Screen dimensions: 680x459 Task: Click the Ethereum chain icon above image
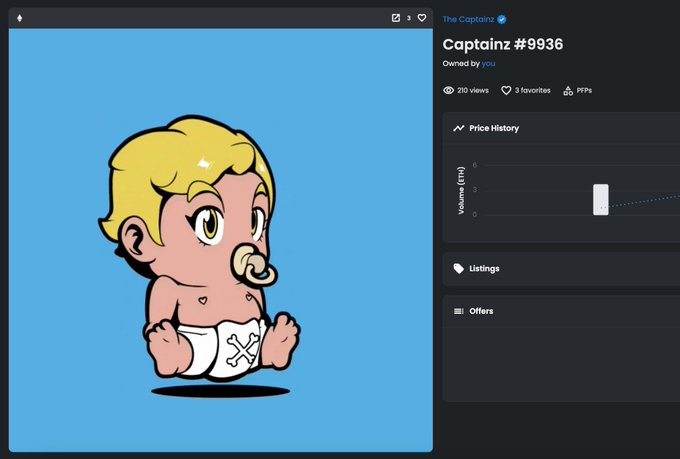tap(20, 18)
